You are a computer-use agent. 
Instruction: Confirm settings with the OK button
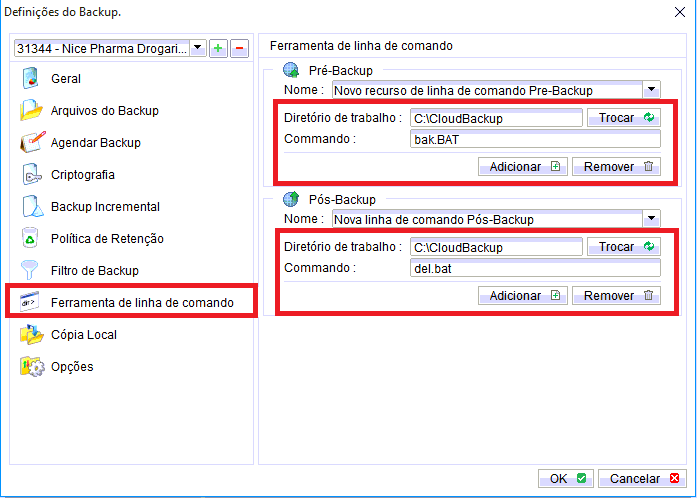pyautogui.click(x=566, y=479)
